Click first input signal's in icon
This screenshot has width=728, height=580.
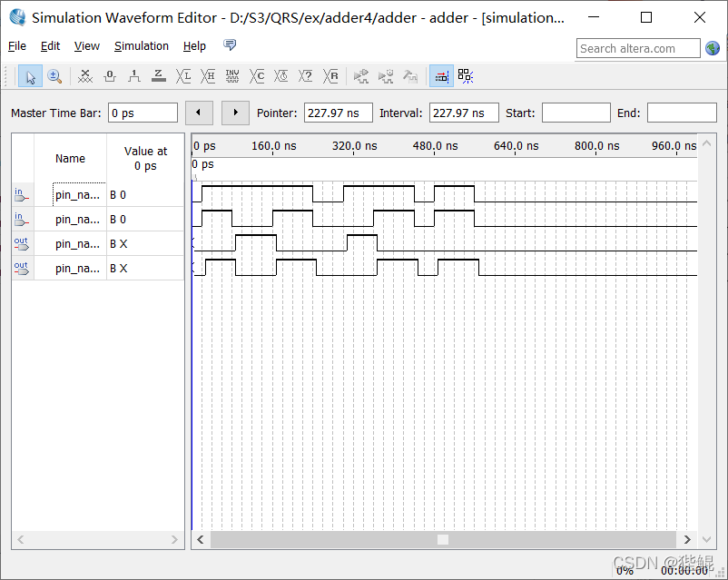(21, 194)
